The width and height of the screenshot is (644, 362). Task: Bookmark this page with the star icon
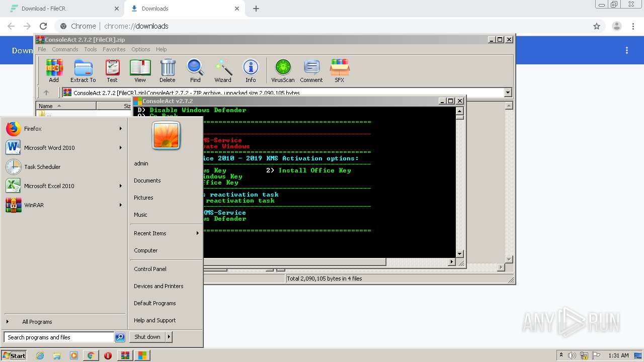click(597, 26)
